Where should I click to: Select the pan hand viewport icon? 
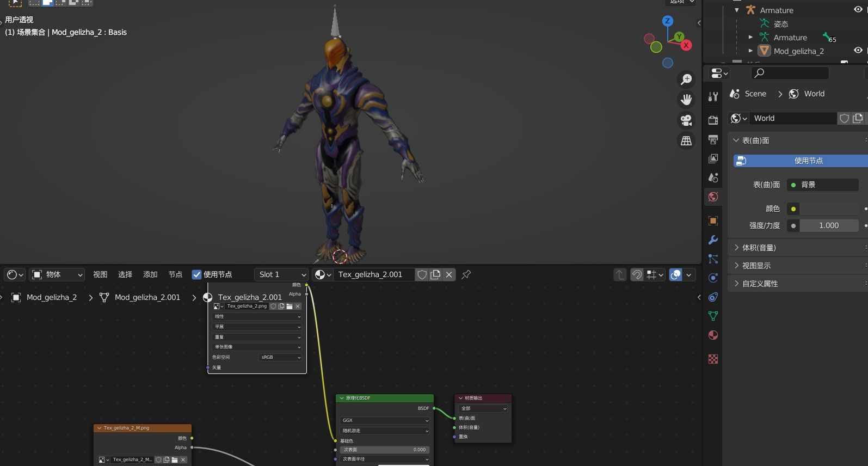coord(686,100)
